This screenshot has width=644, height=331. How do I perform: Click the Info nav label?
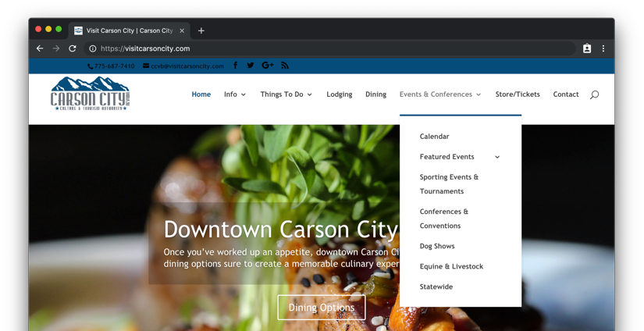click(230, 94)
